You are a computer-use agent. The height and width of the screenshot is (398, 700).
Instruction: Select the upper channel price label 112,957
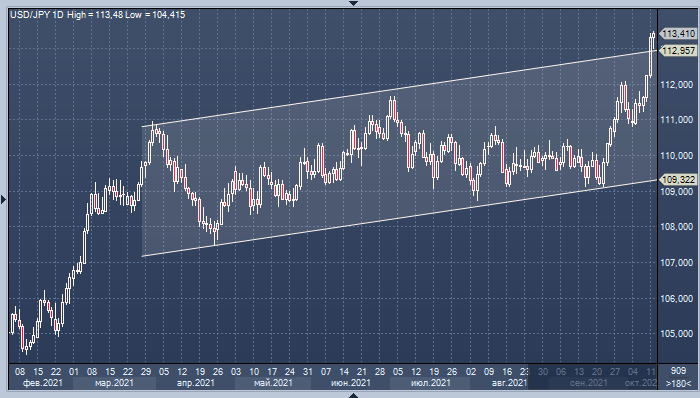678,50
